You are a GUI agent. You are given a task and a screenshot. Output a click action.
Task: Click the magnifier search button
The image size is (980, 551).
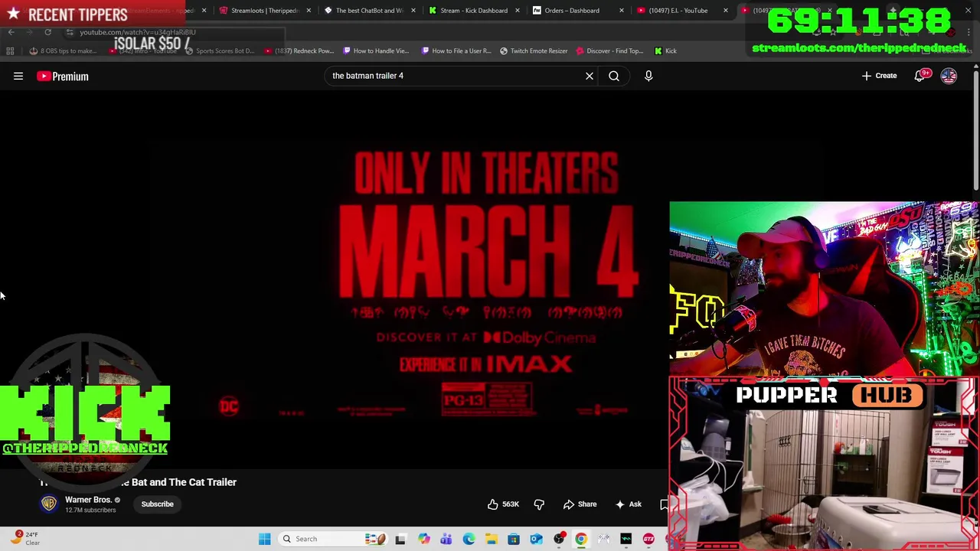(x=614, y=76)
